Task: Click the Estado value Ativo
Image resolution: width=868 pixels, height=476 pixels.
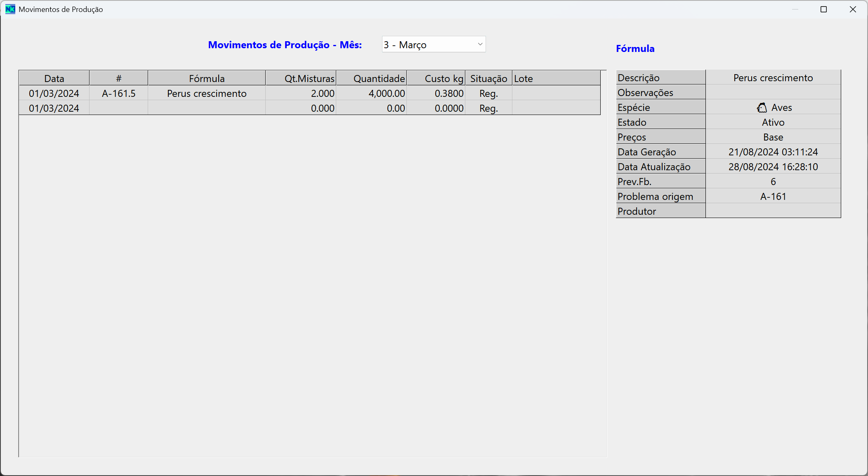Action: click(x=773, y=122)
